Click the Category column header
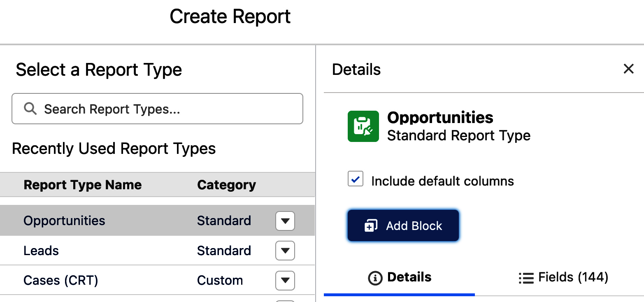Image resolution: width=644 pixels, height=302 pixels. [226, 185]
